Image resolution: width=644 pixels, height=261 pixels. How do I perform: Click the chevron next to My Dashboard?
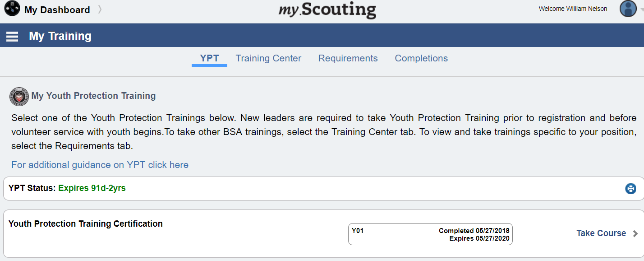[x=100, y=9]
